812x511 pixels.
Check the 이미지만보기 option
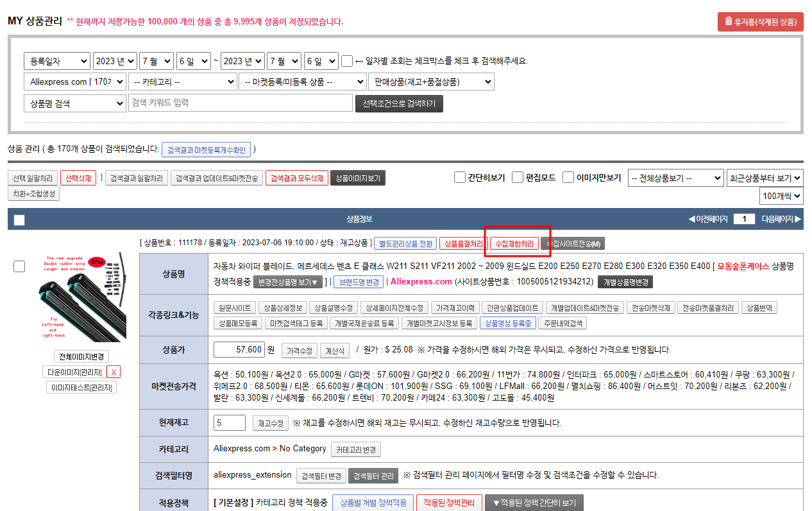(568, 178)
